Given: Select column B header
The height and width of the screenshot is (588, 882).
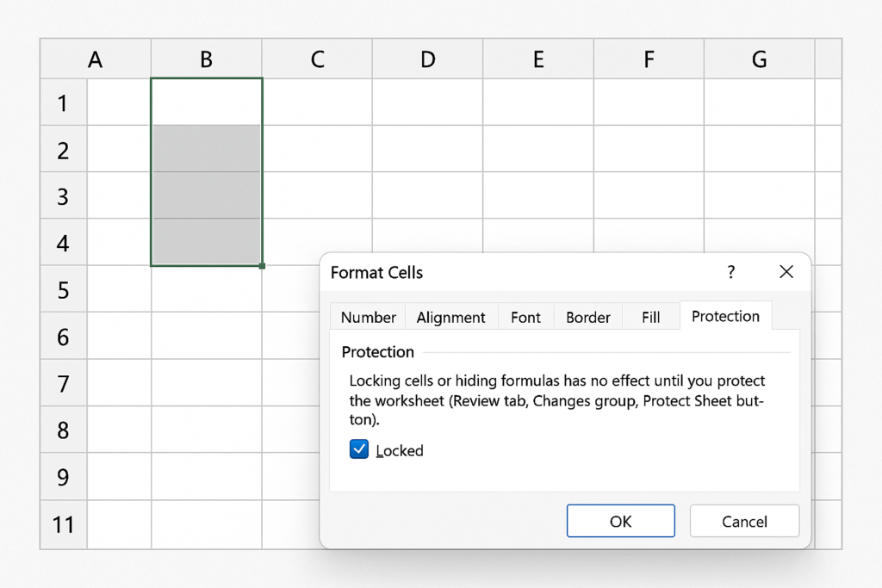Looking at the screenshot, I should (207, 59).
